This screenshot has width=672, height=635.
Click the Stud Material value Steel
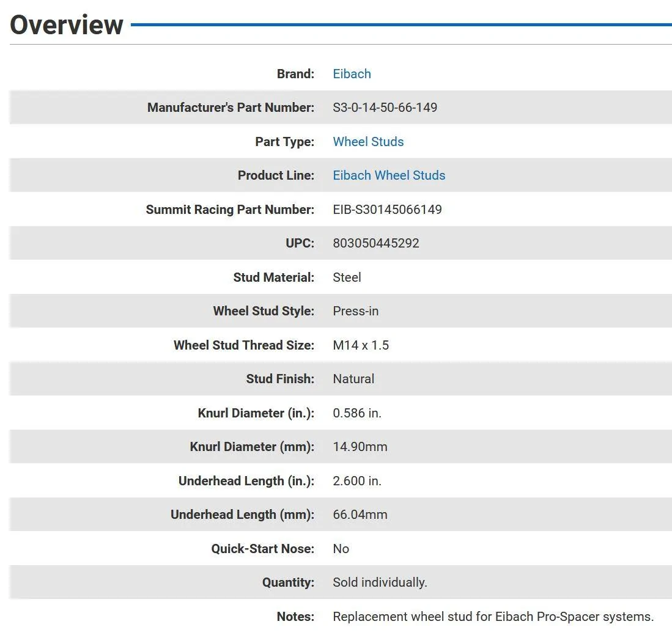[x=347, y=277]
